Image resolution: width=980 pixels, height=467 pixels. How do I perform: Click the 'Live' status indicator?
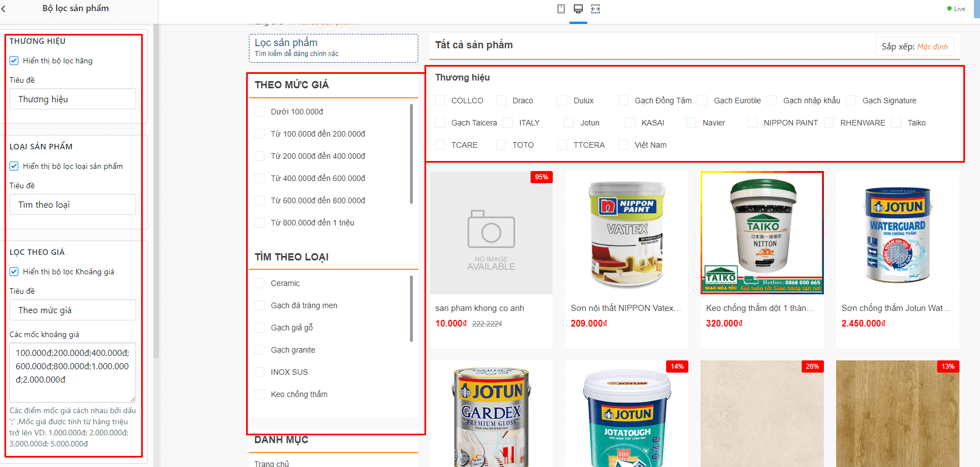[956, 9]
